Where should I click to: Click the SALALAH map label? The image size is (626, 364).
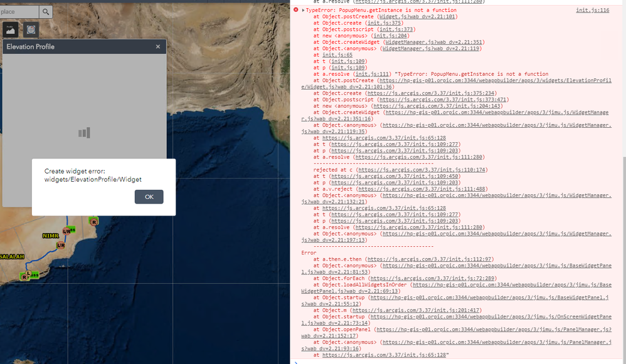(12, 257)
